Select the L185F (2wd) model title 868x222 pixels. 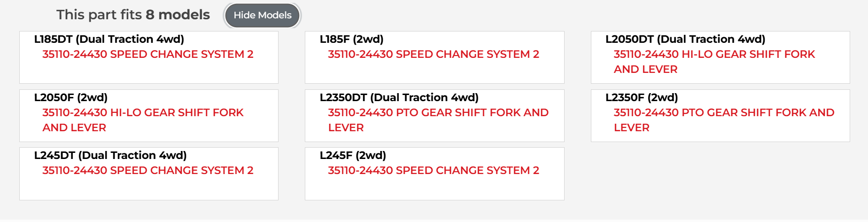[x=351, y=40]
